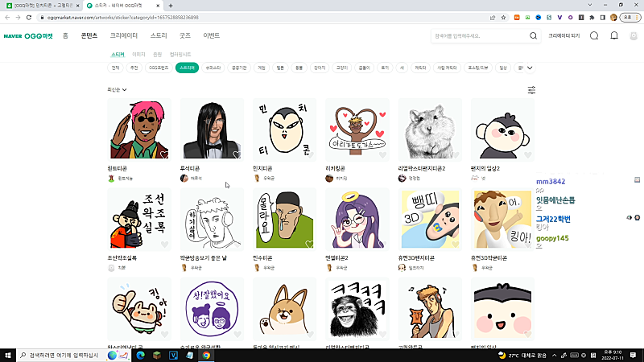
Task: Open the long-haired man sticker thumbnail
Action: 212,130
